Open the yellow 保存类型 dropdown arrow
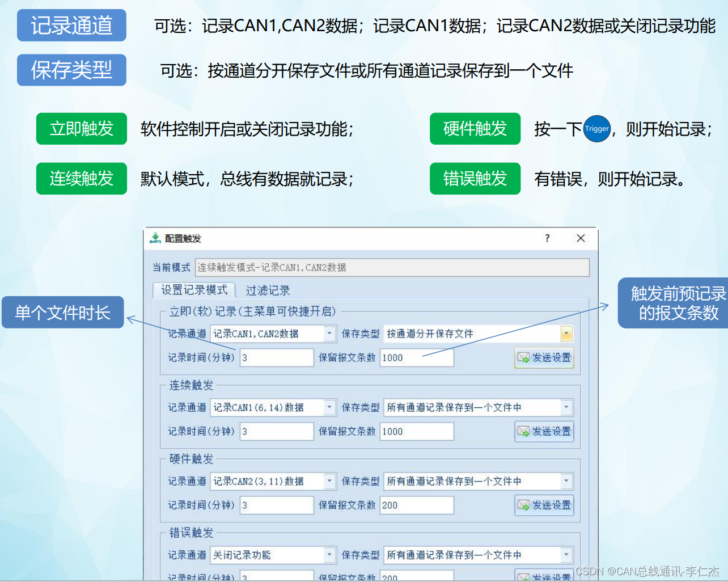The image size is (728, 582). pyautogui.click(x=565, y=334)
